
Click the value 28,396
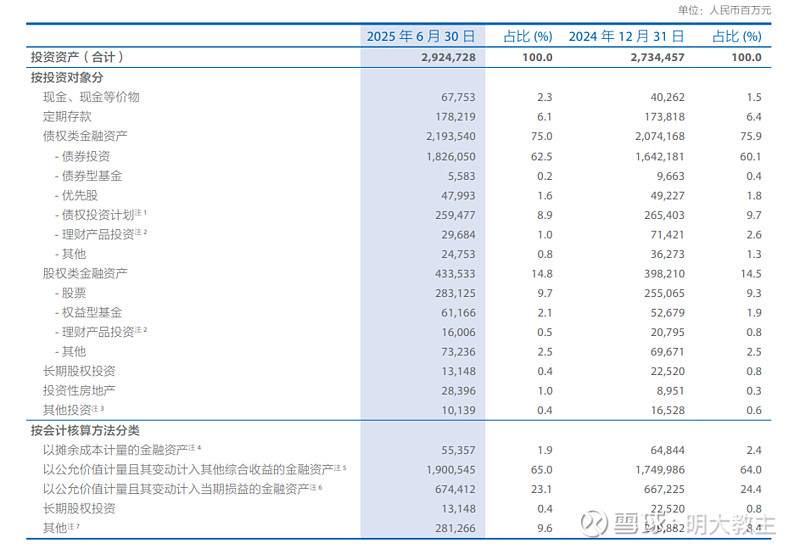point(458,391)
